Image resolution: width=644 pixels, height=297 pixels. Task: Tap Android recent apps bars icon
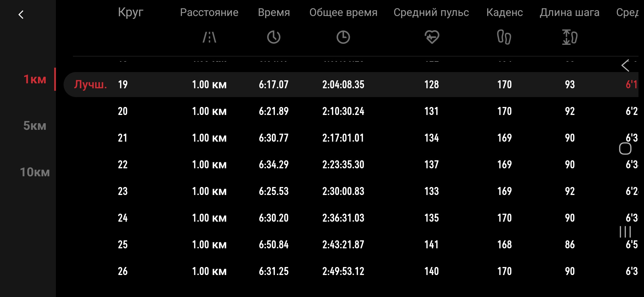[x=625, y=232]
